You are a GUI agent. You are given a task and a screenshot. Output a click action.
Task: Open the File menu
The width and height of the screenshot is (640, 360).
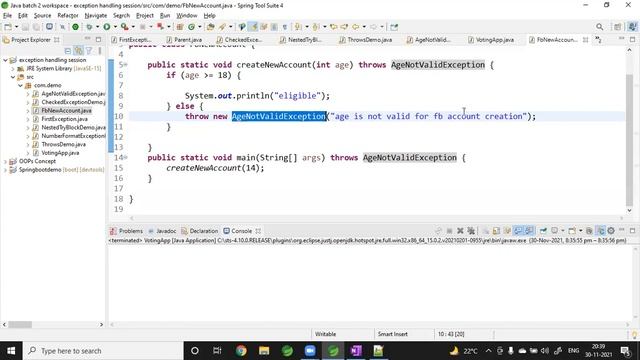point(7,16)
